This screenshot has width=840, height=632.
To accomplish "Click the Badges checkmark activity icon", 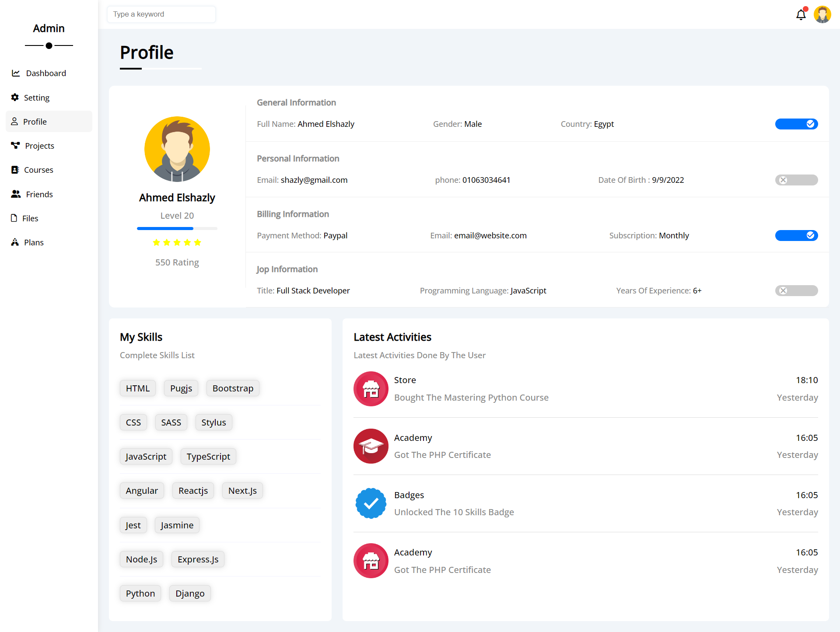I will point(371,503).
